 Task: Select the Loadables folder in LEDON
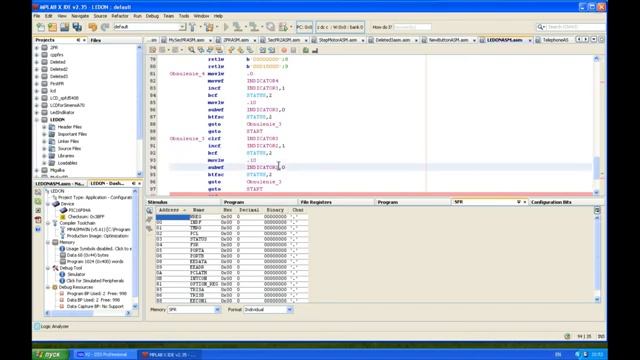(67, 163)
